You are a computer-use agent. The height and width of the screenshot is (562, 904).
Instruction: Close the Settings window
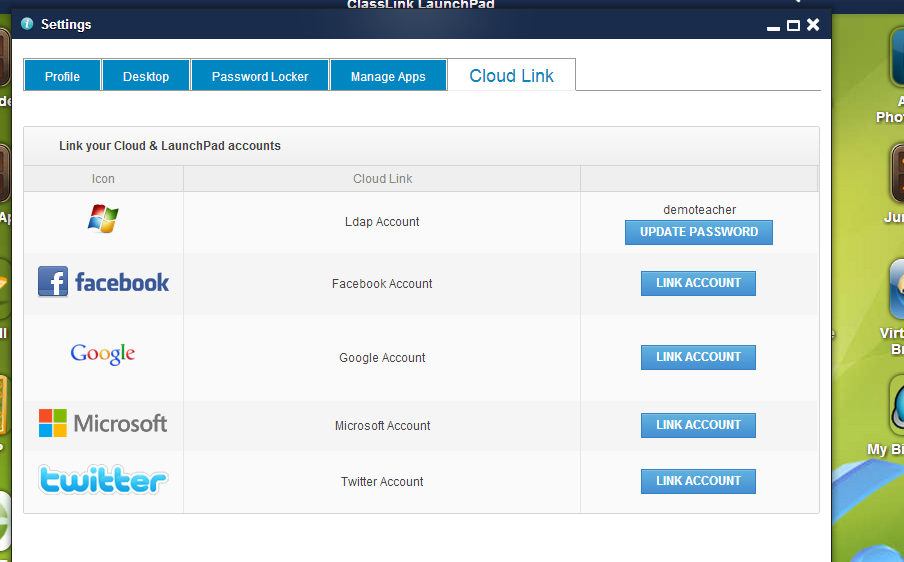click(813, 24)
